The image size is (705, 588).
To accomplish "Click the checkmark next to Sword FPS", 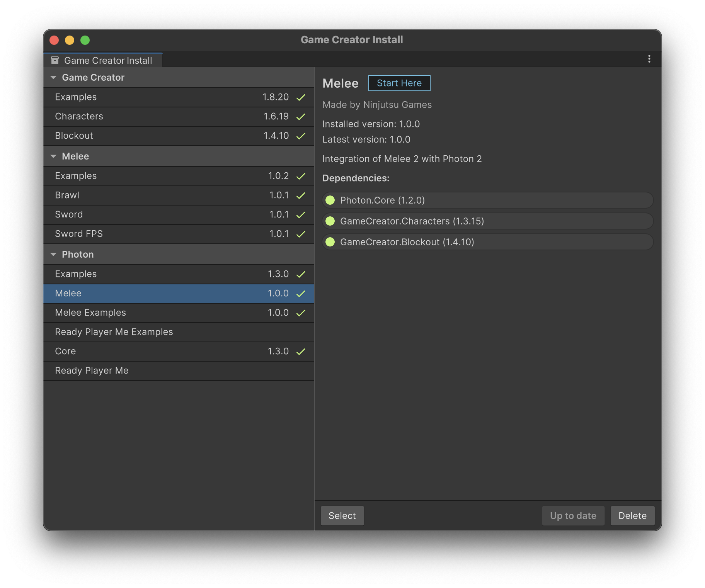I will pyautogui.click(x=301, y=234).
